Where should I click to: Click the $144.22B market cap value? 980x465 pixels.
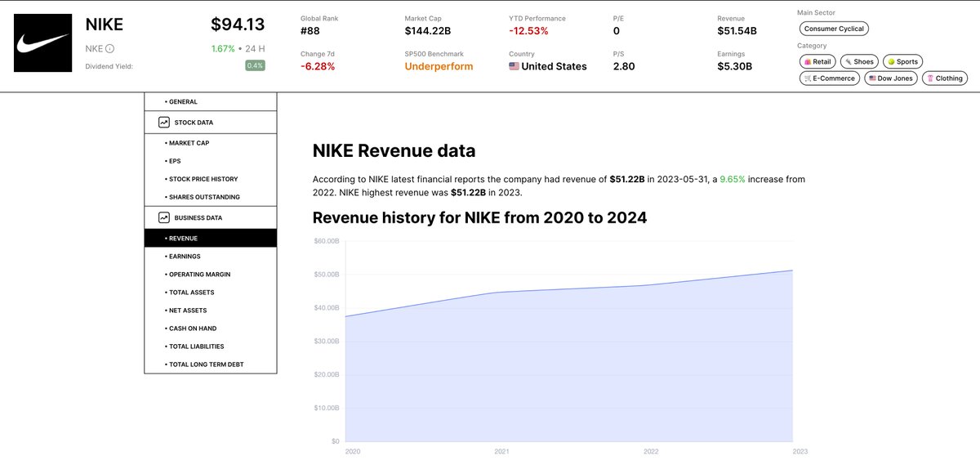click(x=428, y=31)
